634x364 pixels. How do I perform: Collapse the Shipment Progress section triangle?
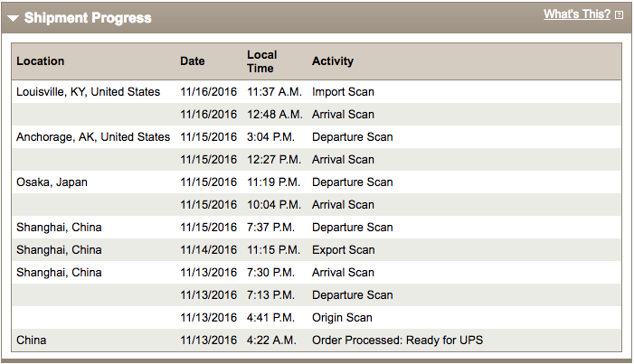tap(13, 18)
